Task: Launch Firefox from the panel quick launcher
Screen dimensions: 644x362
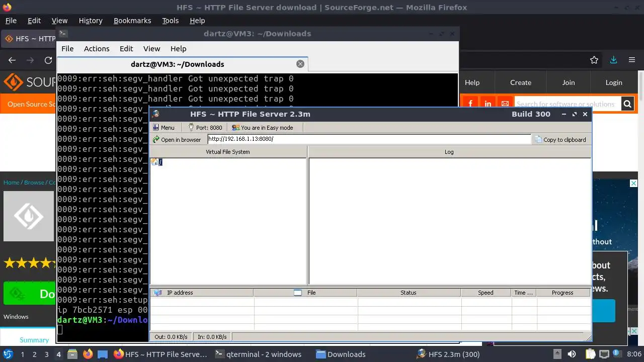Action: tap(88, 354)
